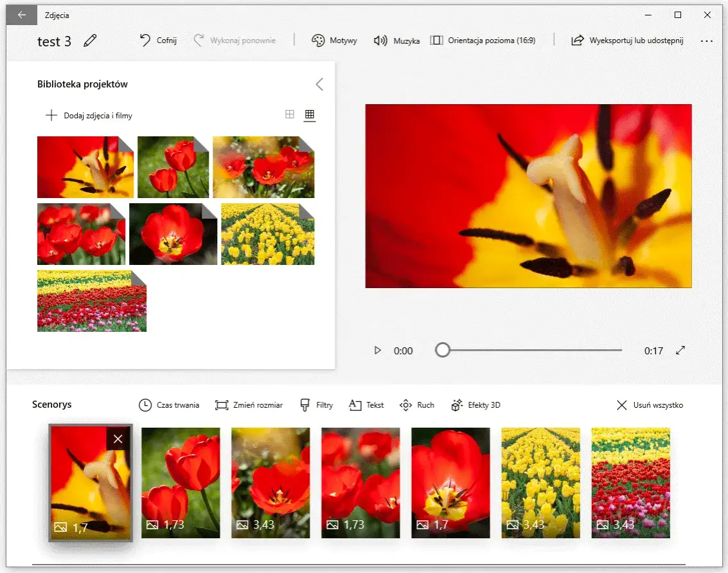Viewport: 728px width, 573px height.
Task: Switch library to the small grid view
Action: pyautogui.click(x=310, y=114)
